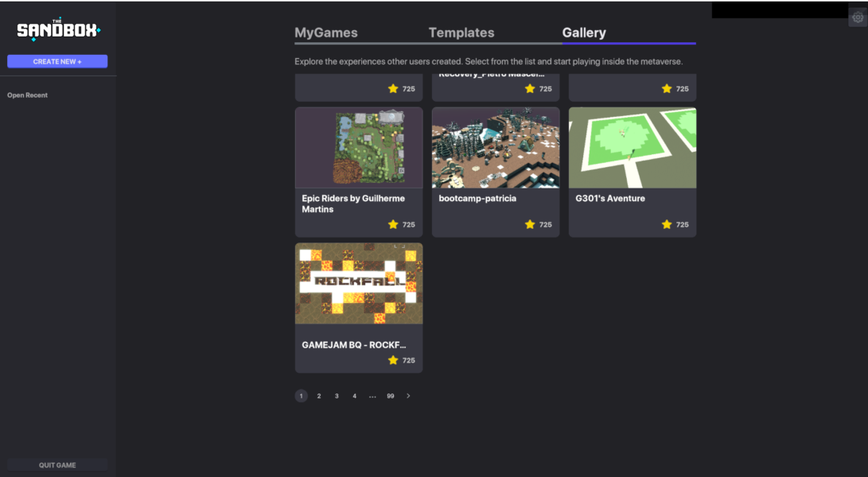Image resolution: width=868 pixels, height=477 pixels.
Task: Click The Sandbox logo
Action: [x=58, y=29]
